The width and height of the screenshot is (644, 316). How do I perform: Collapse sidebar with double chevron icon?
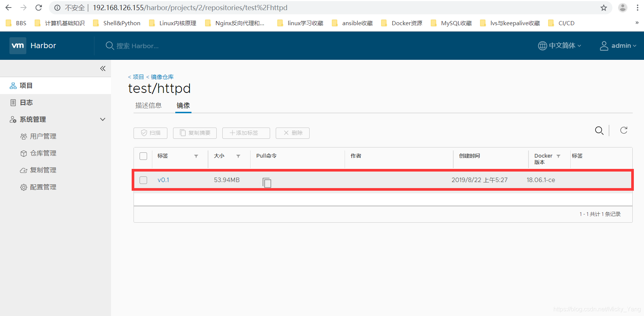(103, 68)
